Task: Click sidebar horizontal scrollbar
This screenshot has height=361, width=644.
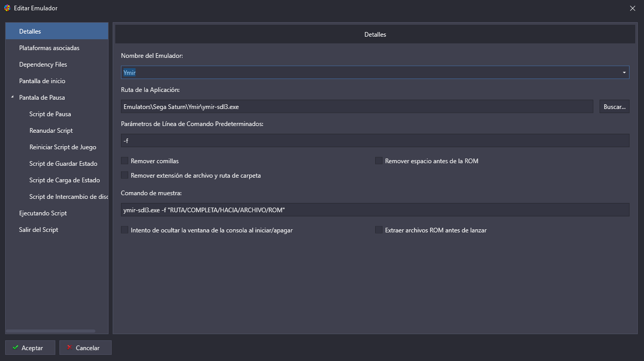Action: (51, 331)
